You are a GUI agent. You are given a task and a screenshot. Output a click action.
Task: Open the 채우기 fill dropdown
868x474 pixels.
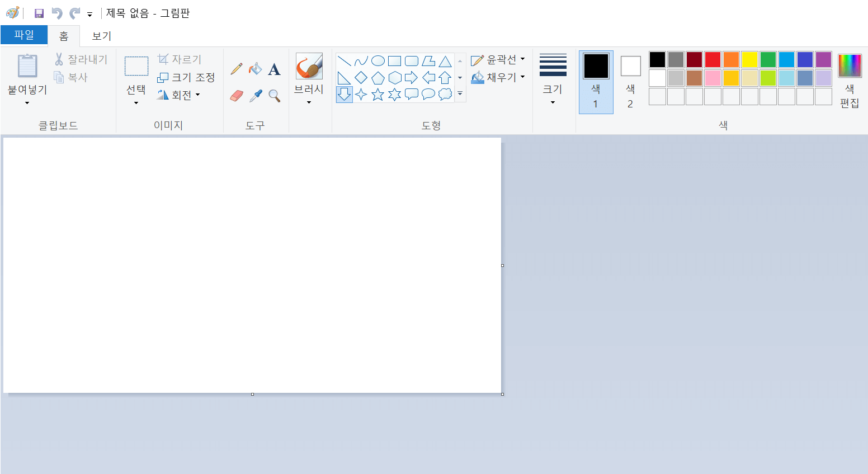498,77
